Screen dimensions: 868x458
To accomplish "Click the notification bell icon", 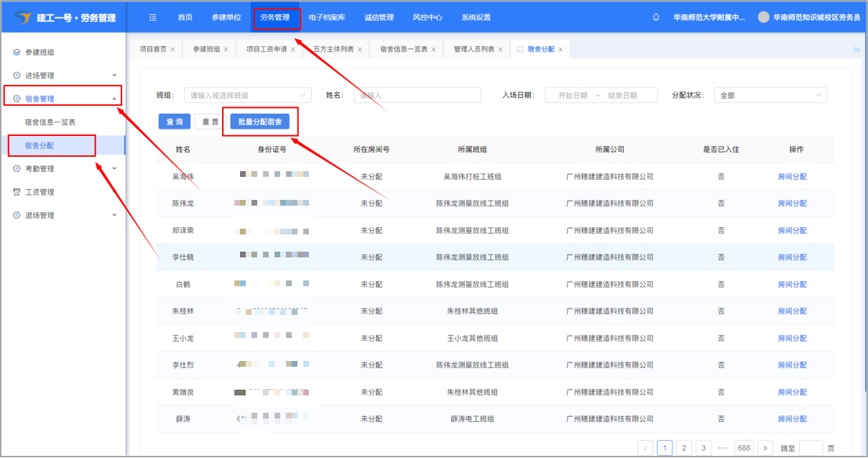I will pyautogui.click(x=656, y=17).
